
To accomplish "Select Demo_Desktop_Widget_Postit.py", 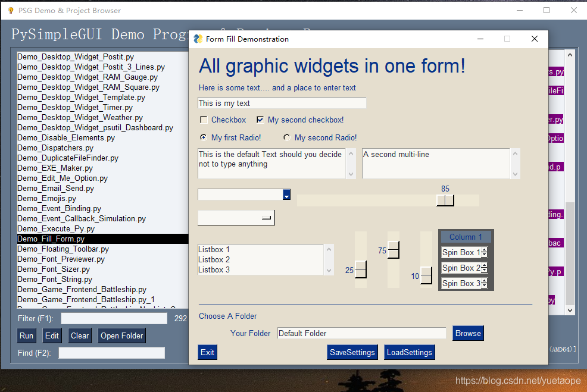I will click(102, 57).
